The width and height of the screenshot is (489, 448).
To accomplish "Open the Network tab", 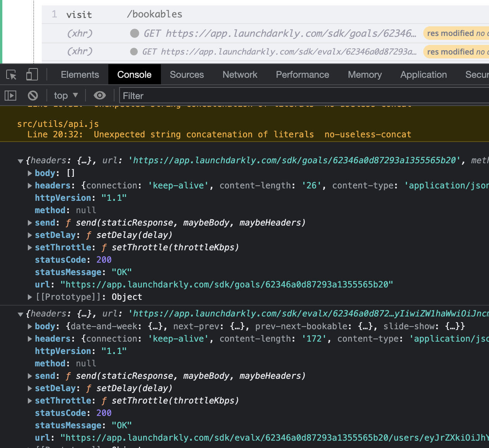I will [240, 75].
